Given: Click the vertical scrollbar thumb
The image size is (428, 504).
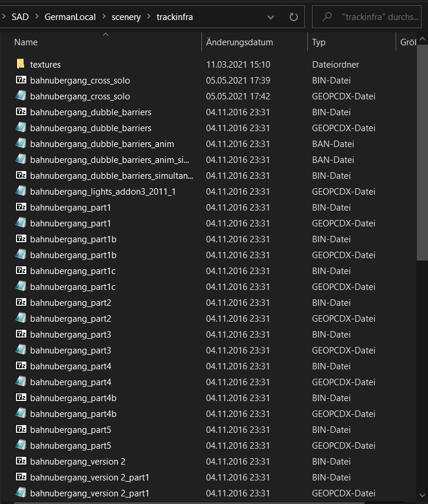Looking at the screenshot, I should click(422, 153).
